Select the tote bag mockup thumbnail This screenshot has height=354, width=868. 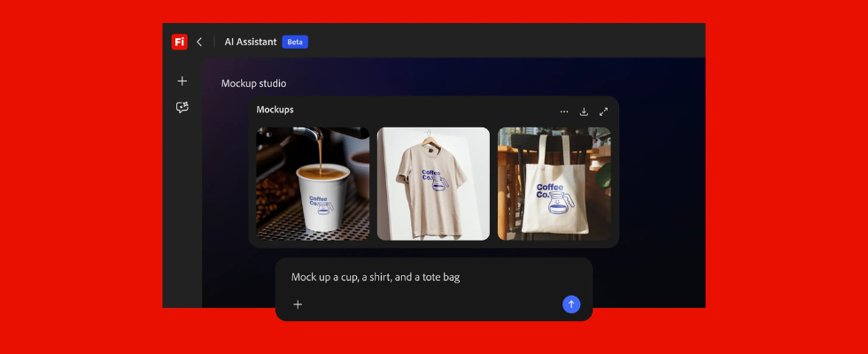[x=554, y=183]
